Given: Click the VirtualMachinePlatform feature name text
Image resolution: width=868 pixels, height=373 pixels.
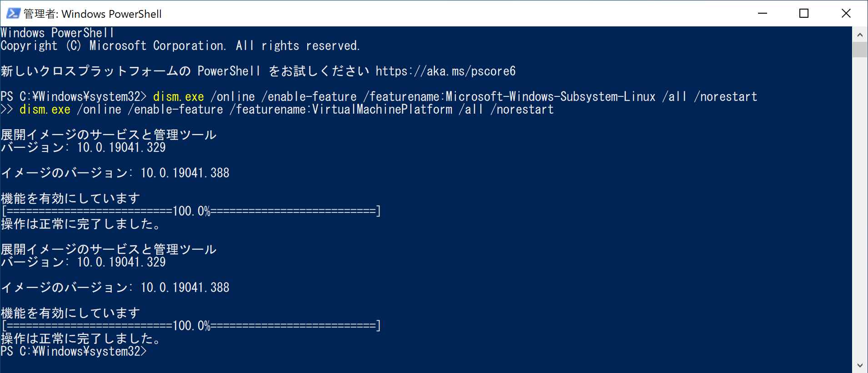Looking at the screenshot, I should 382,110.
